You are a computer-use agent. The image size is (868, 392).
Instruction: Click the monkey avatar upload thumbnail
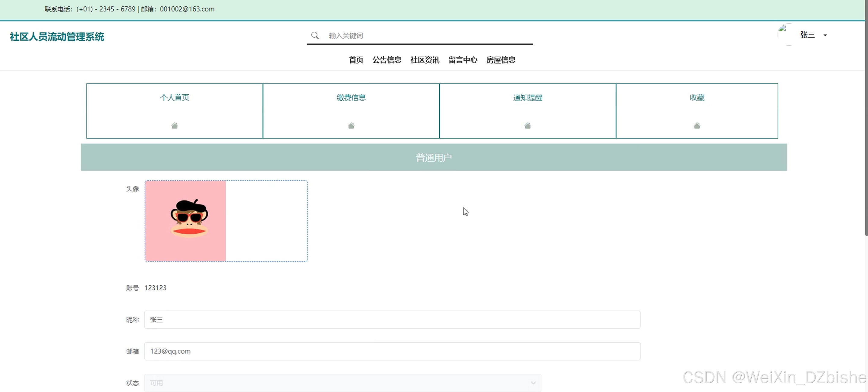[185, 221]
